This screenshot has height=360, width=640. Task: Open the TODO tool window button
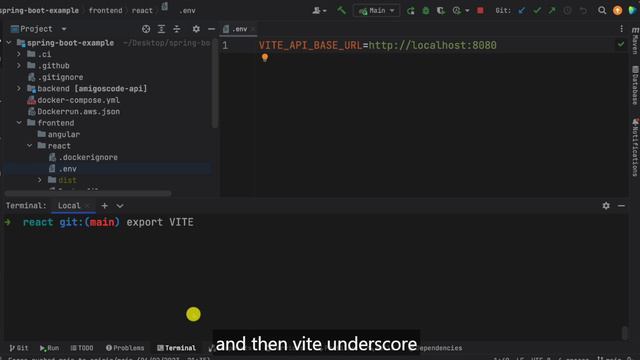82,348
